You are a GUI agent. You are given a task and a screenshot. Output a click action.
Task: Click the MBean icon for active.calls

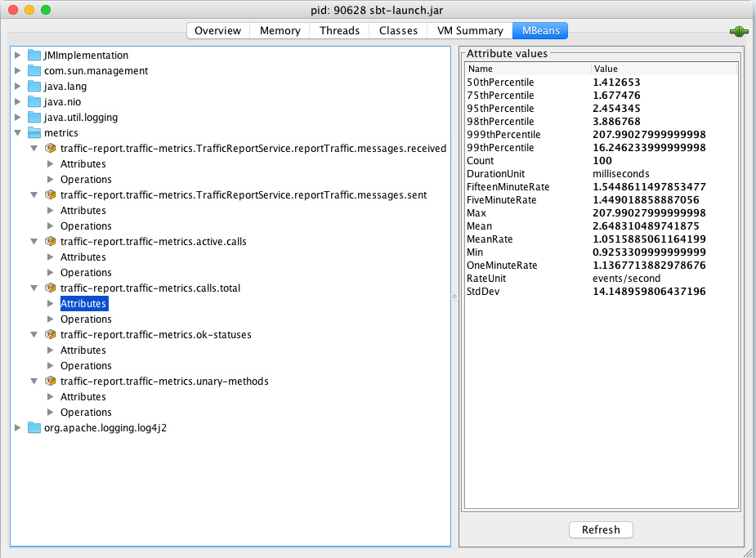point(50,241)
